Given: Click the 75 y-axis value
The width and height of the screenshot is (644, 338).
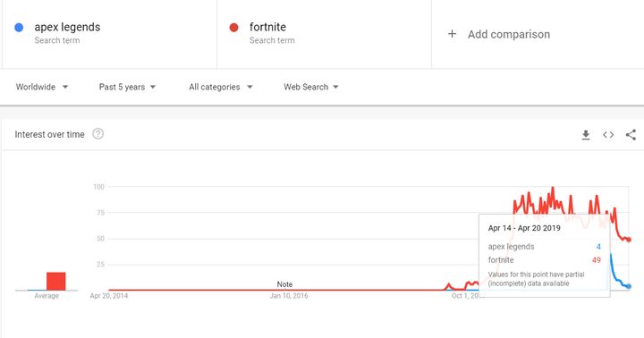Looking at the screenshot, I should coord(100,213).
